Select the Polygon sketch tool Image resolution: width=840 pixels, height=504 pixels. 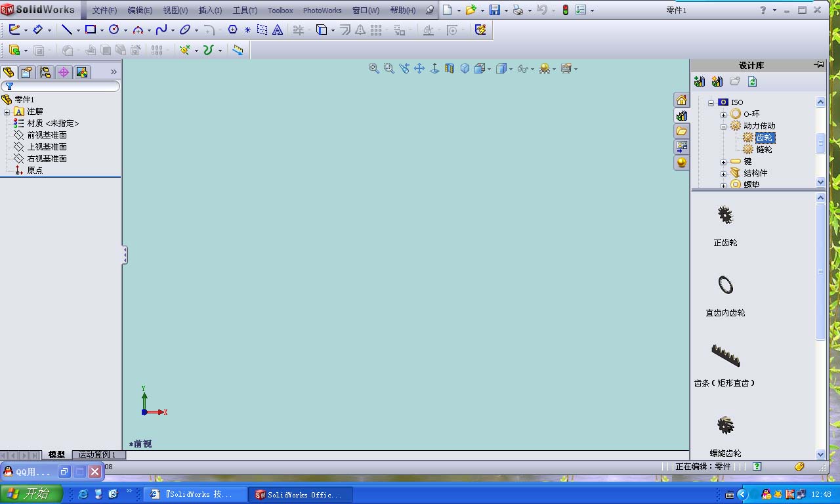(x=232, y=30)
